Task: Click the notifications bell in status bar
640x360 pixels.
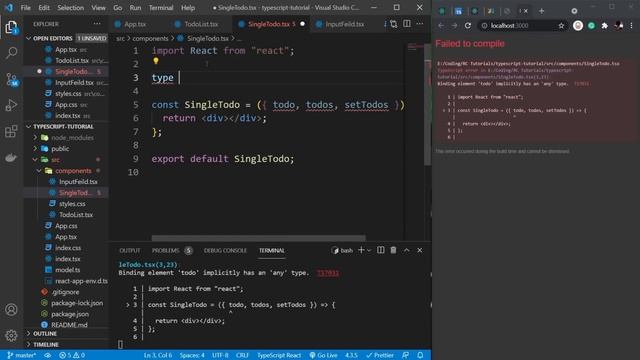Action: [x=420, y=355]
